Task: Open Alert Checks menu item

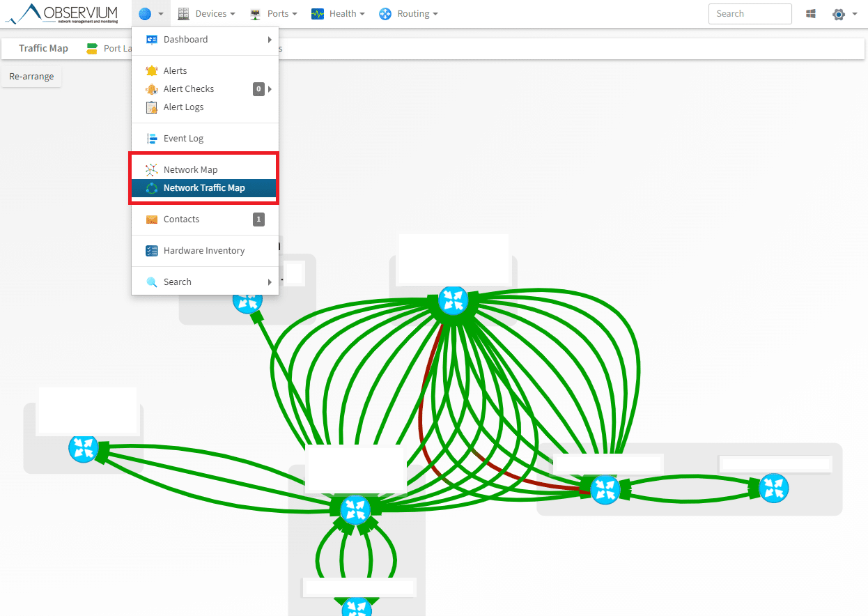Action: click(189, 89)
